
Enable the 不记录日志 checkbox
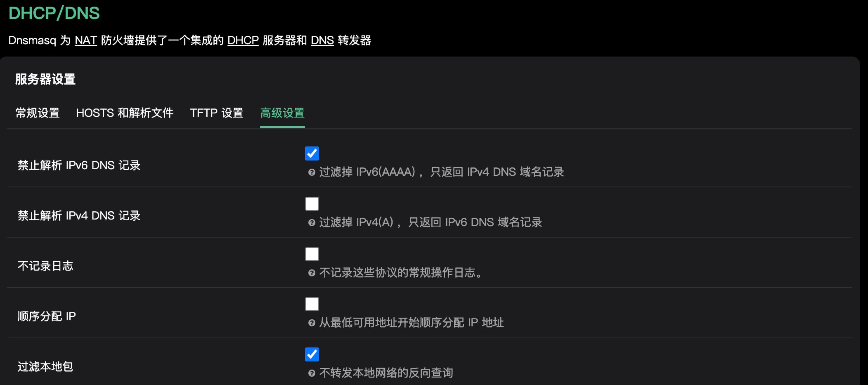pyautogui.click(x=312, y=254)
